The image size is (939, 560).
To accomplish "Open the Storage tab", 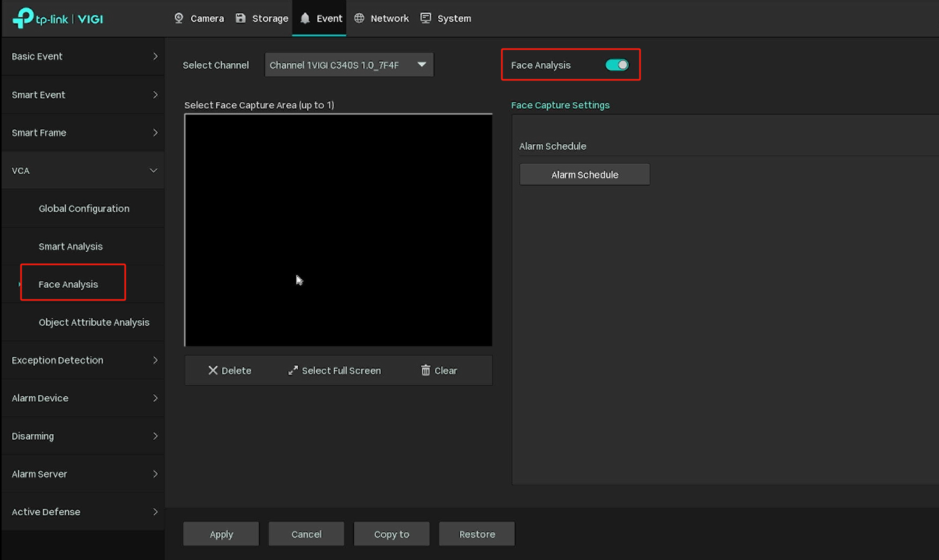I will point(261,18).
